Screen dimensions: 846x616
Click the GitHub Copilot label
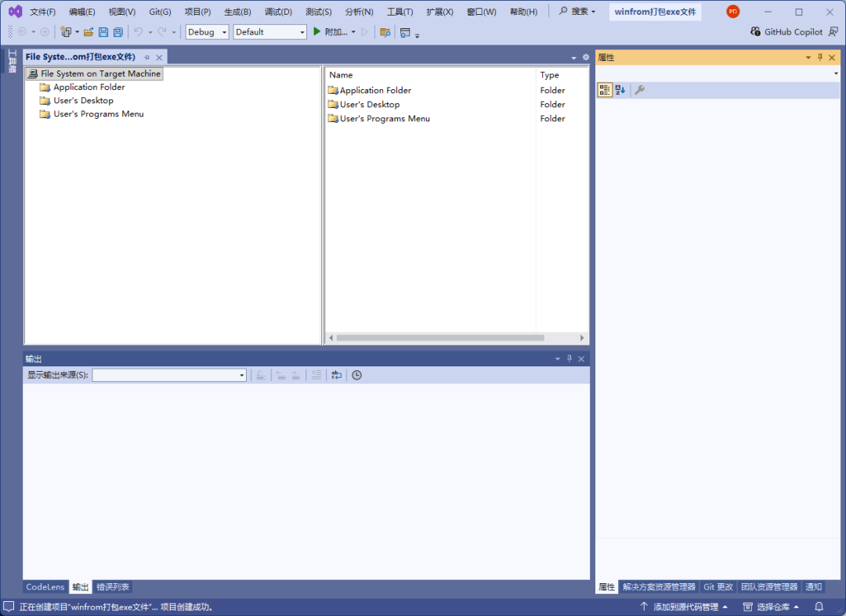point(793,32)
